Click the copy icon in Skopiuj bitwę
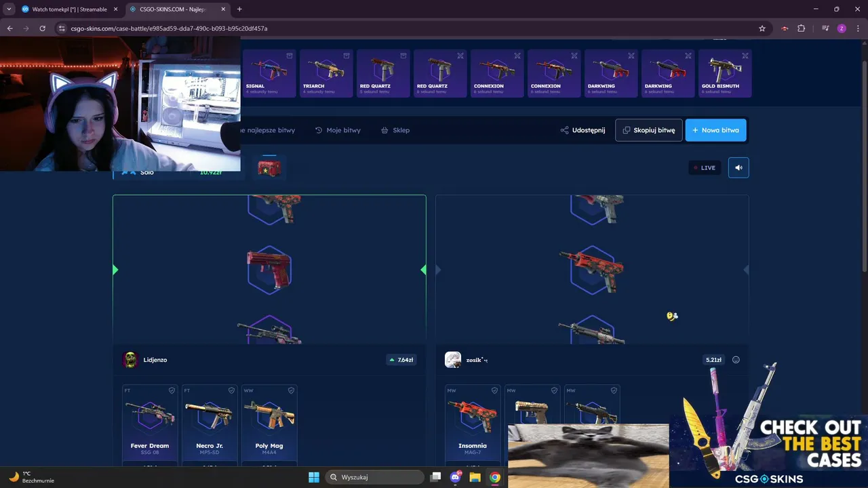The image size is (868, 488). coord(627,130)
